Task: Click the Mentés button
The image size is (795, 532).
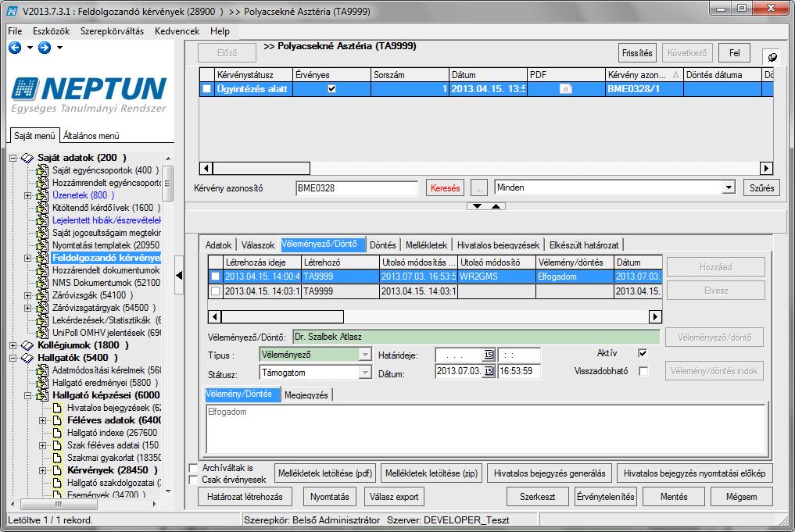Action: (x=674, y=497)
